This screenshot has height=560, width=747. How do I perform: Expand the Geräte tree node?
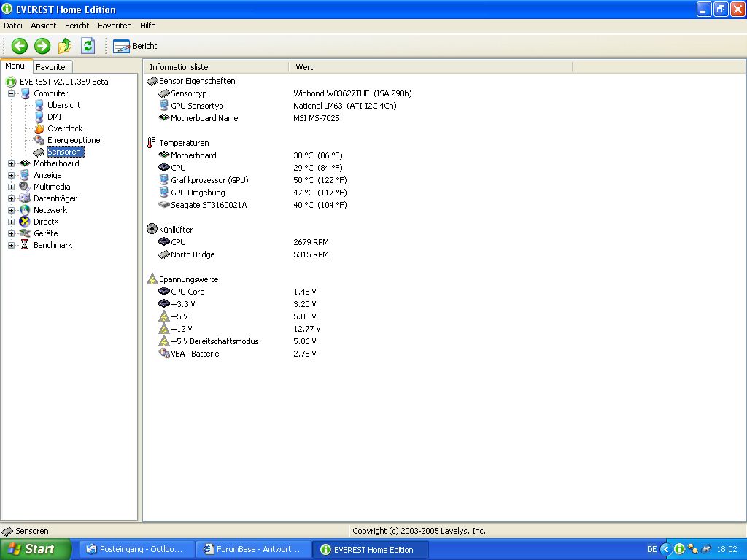(x=12, y=234)
